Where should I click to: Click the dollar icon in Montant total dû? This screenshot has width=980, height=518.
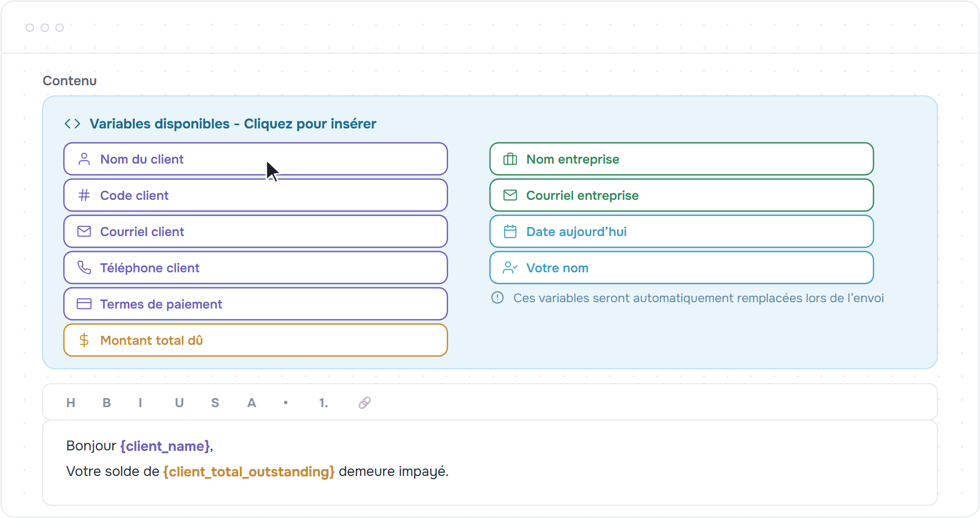pyautogui.click(x=84, y=340)
